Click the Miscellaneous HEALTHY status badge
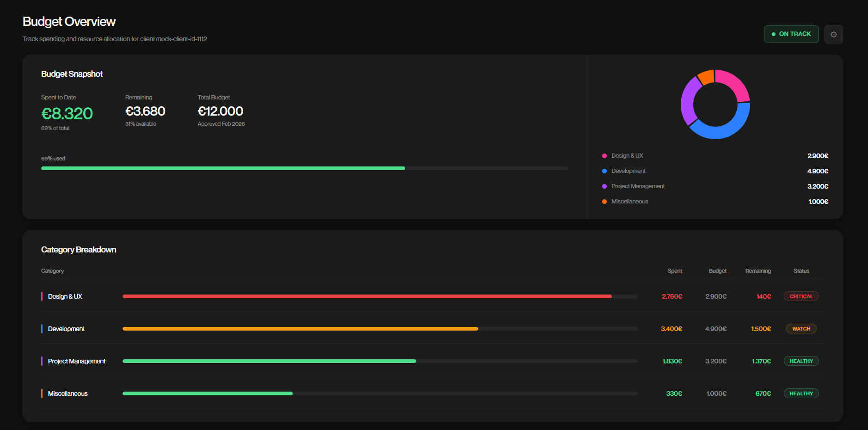This screenshot has height=430, width=868. [x=801, y=393]
